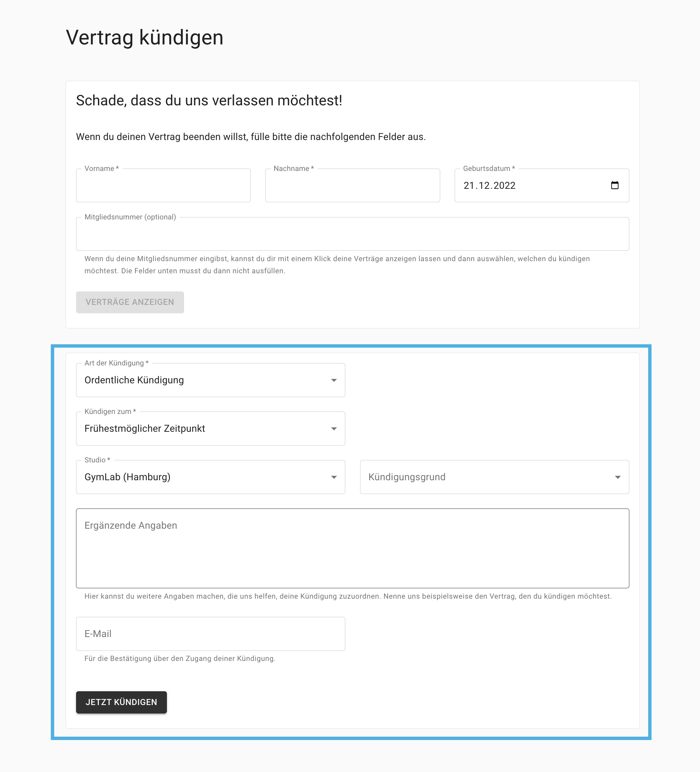Open the calendar picker in Geburtsdatum field
Viewport: 700px width, 772px height.
point(615,185)
